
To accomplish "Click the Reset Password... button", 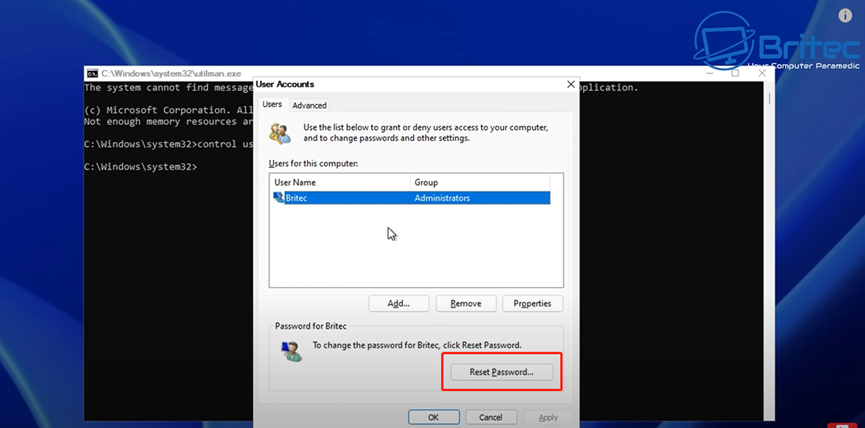I will click(502, 372).
